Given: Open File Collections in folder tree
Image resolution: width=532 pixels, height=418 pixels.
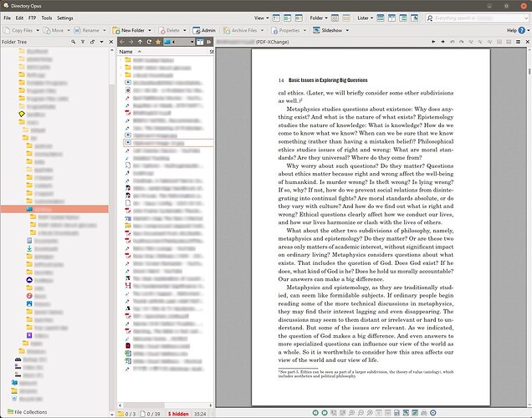Looking at the screenshot, I should tap(27, 412).
